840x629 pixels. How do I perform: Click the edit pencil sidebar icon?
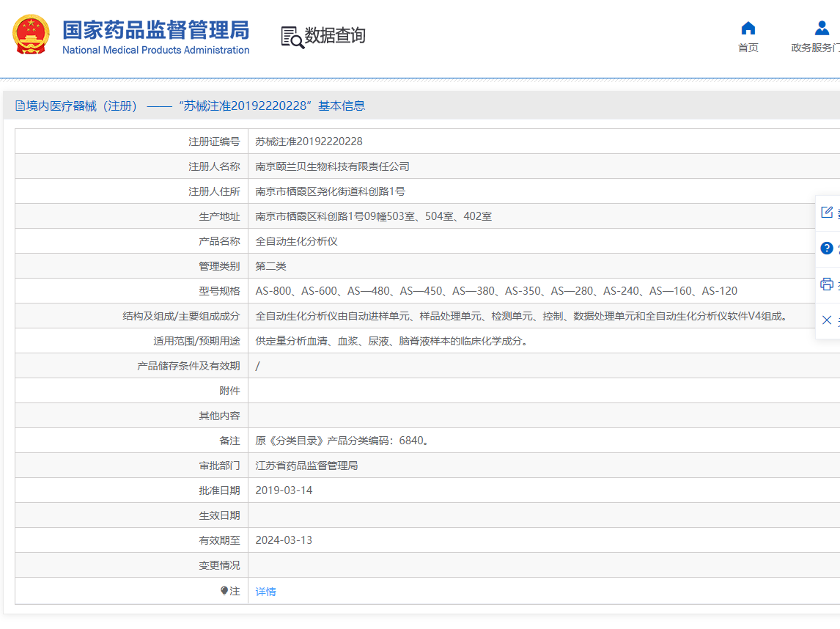827,212
